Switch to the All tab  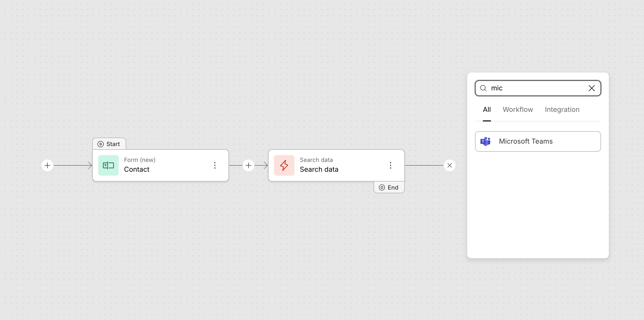click(x=487, y=110)
